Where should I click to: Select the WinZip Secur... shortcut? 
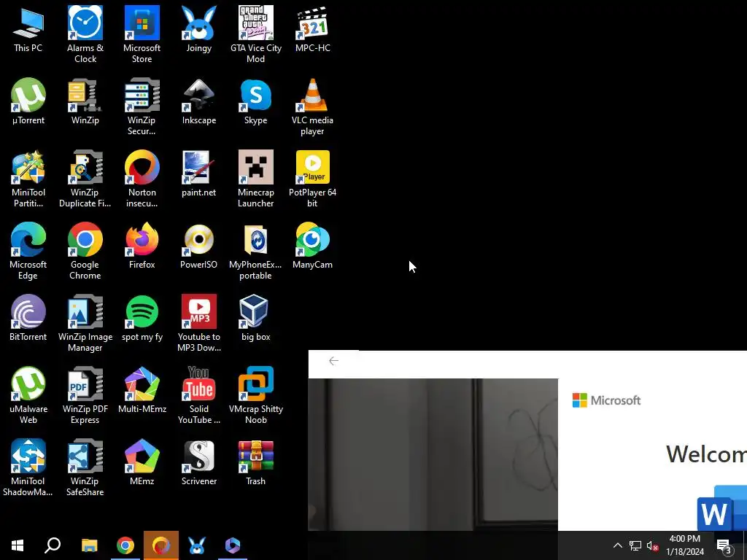pyautogui.click(x=142, y=106)
